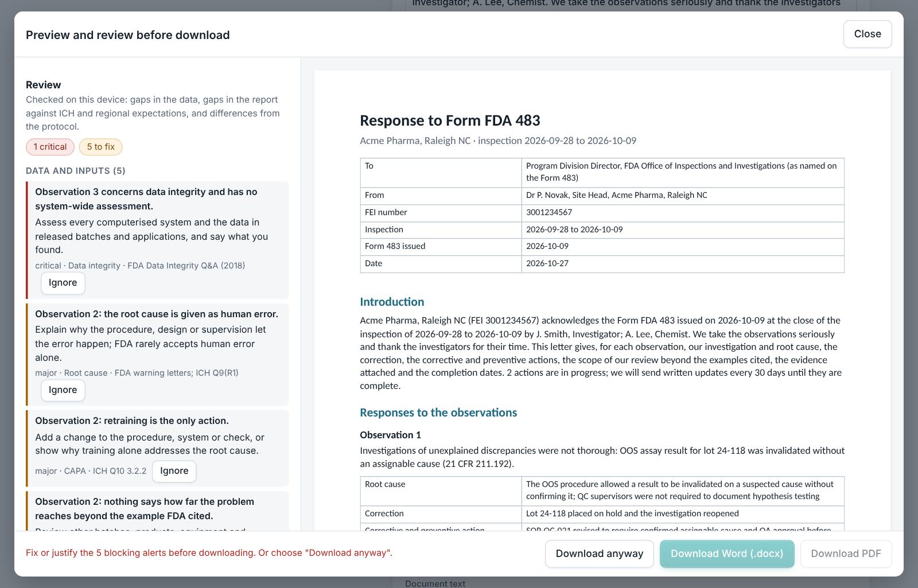Click the red 'Fix or justify the 5 blocking alerts' message
The height and width of the screenshot is (588, 918).
pos(209,553)
